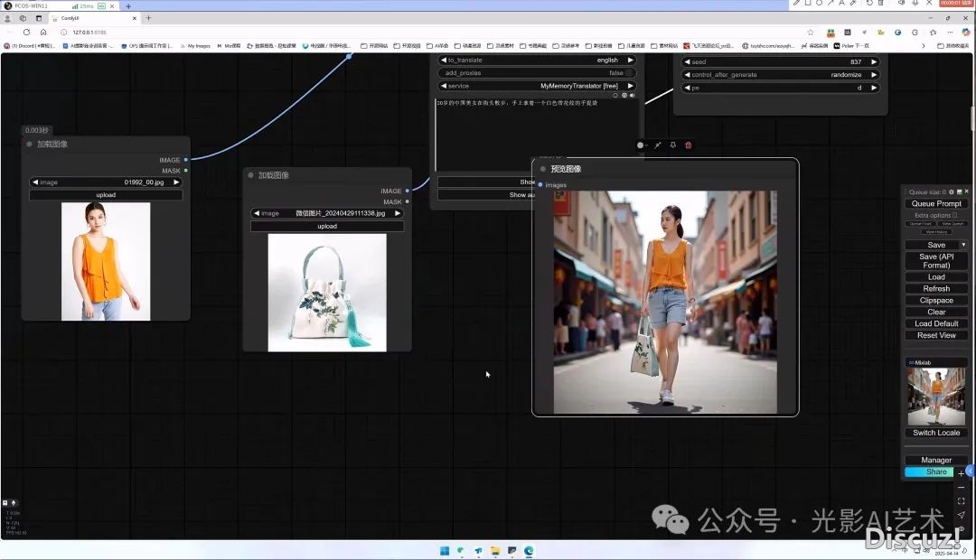Collapse the 预览图像 node via title dot
Screen dimensions: 976x560
click(543, 169)
